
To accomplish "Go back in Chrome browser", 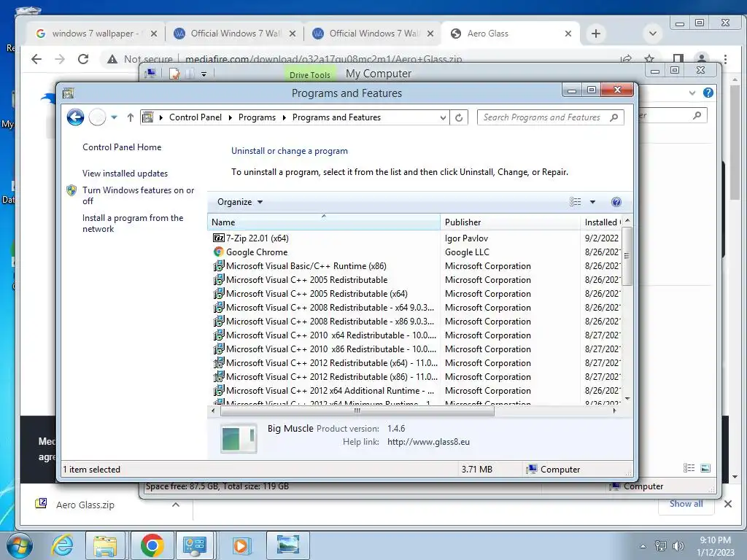I will click(36, 59).
